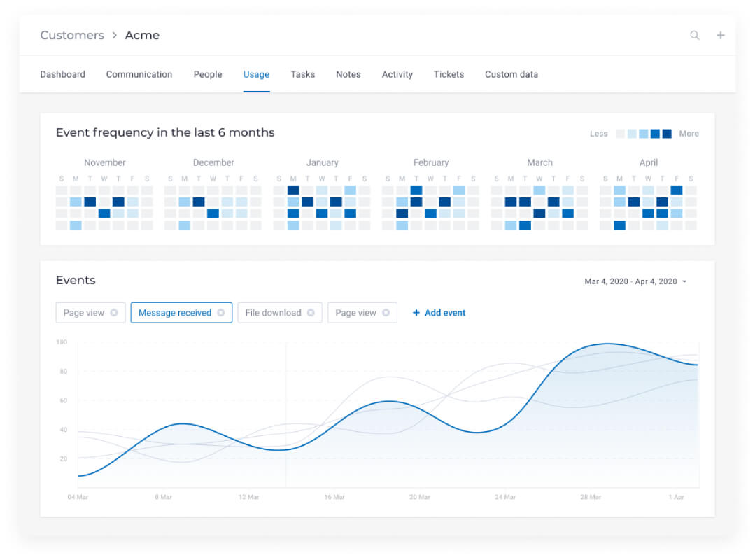Click the breadcrumb chevron after Customers

click(115, 35)
